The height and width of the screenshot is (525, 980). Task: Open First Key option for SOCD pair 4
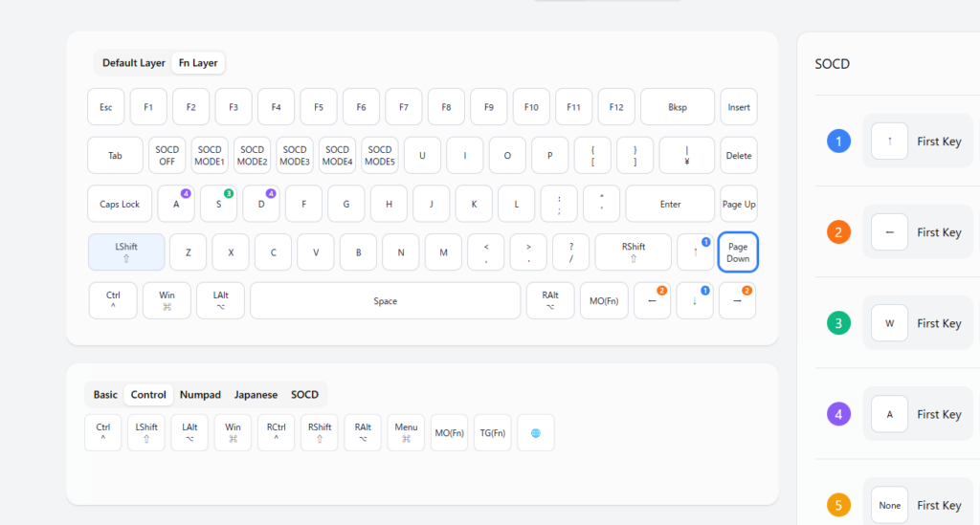(938, 414)
